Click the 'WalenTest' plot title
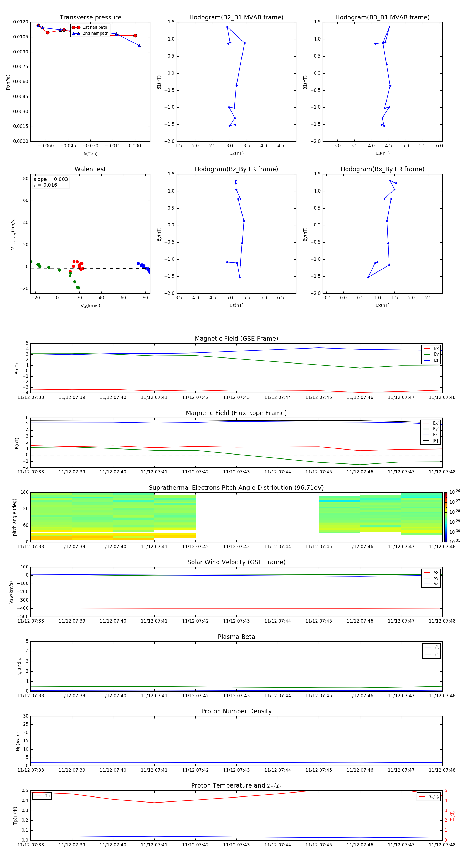Viewport: 473px width, 868px height. [x=90, y=169]
